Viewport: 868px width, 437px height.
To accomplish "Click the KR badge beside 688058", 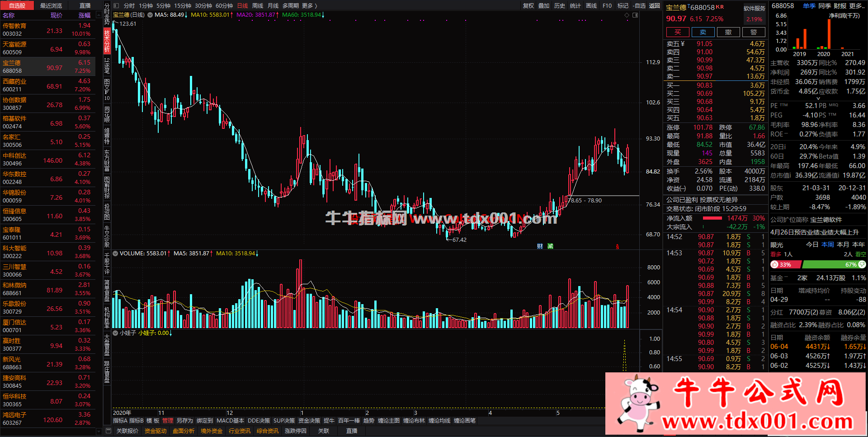I will click(x=720, y=7).
